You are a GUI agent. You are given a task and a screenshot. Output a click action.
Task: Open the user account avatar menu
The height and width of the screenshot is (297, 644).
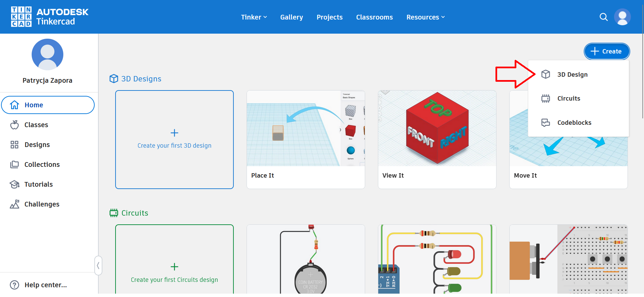pyautogui.click(x=622, y=17)
